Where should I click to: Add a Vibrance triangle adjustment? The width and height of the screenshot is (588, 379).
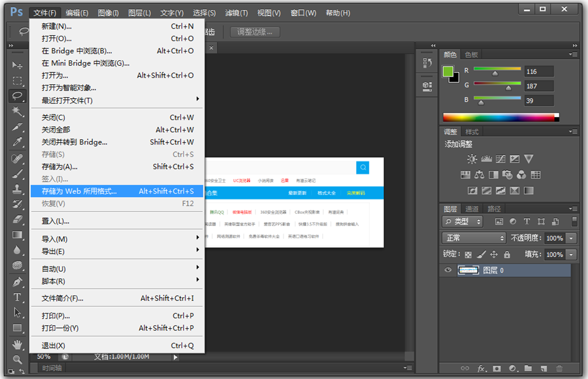coord(529,159)
